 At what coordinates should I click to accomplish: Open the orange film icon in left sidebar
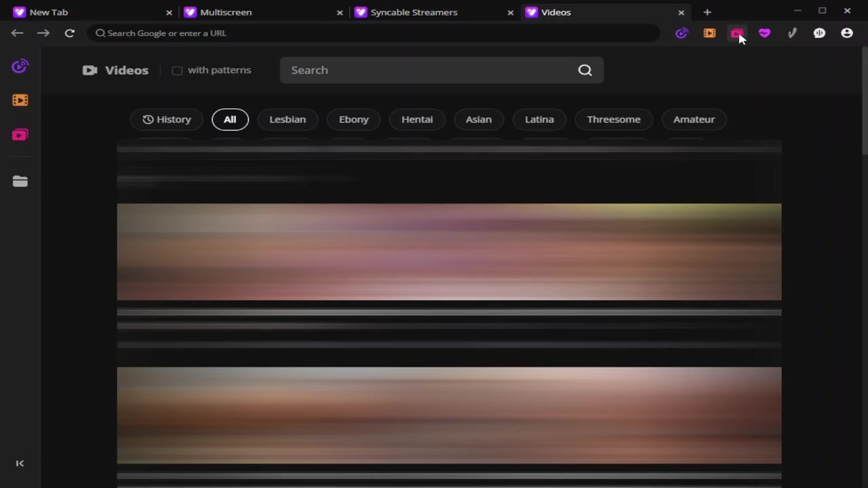click(x=20, y=100)
